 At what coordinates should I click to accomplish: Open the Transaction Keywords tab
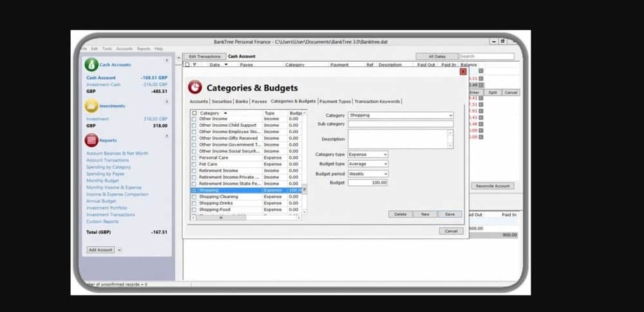coord(377,102)
